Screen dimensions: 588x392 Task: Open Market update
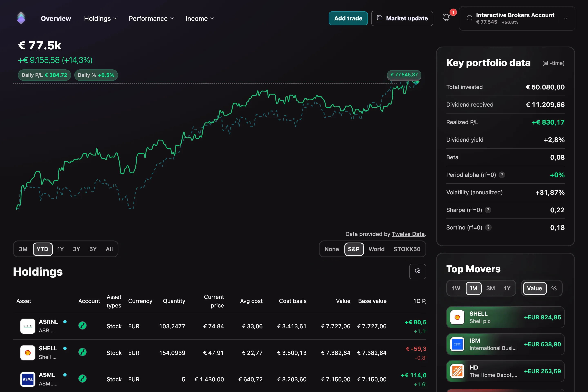click(402, 18)
